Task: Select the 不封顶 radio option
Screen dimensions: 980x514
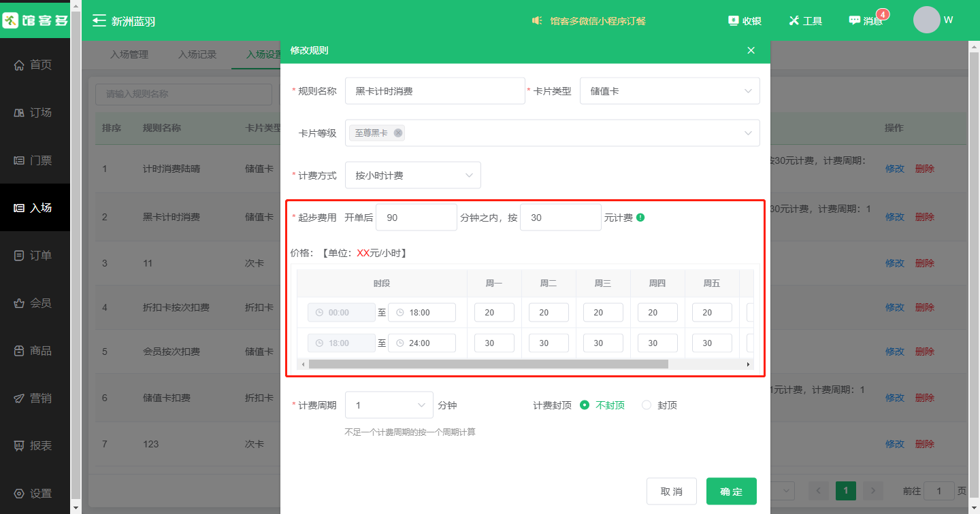Action: [585, 405]
